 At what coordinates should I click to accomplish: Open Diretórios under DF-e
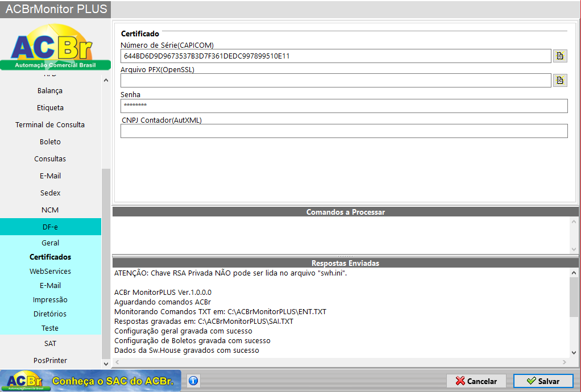click(x=50, y=314)
